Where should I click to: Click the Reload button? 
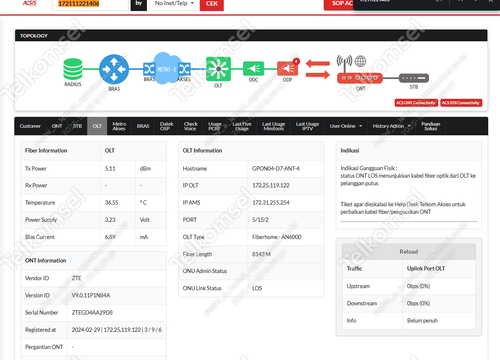pyautogui.click(x=409, y=252)
